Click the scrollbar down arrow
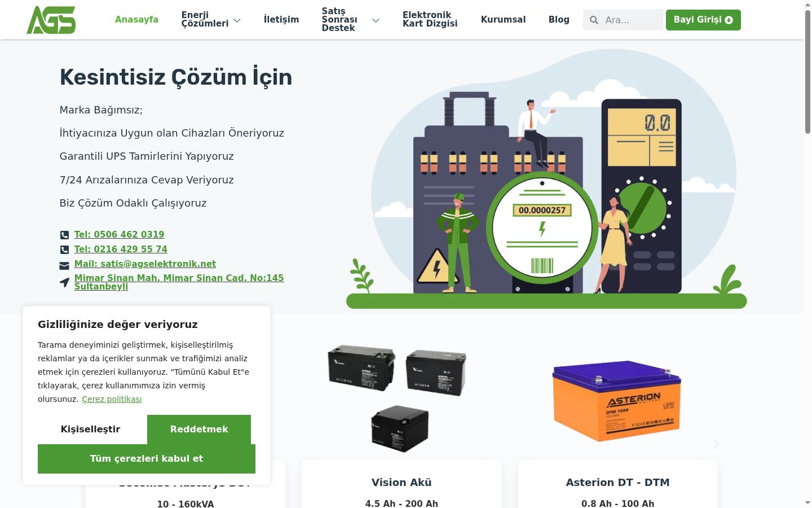This screenshot has width=812, height=508. 807,502
